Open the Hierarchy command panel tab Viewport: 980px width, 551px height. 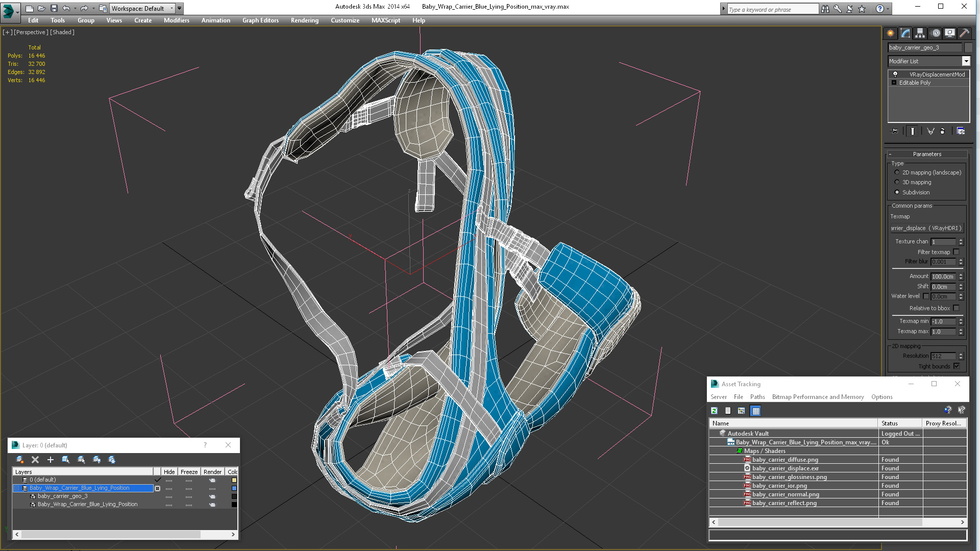point(920,33)
